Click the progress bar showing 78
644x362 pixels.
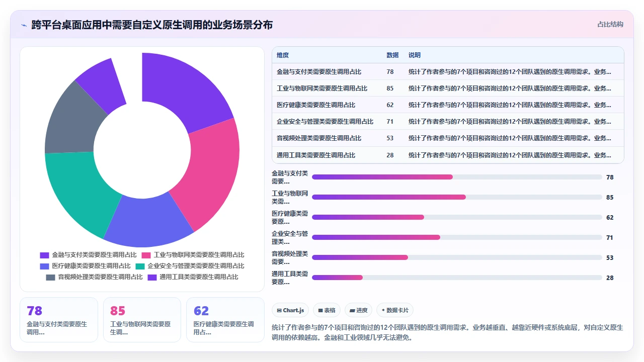457,177
